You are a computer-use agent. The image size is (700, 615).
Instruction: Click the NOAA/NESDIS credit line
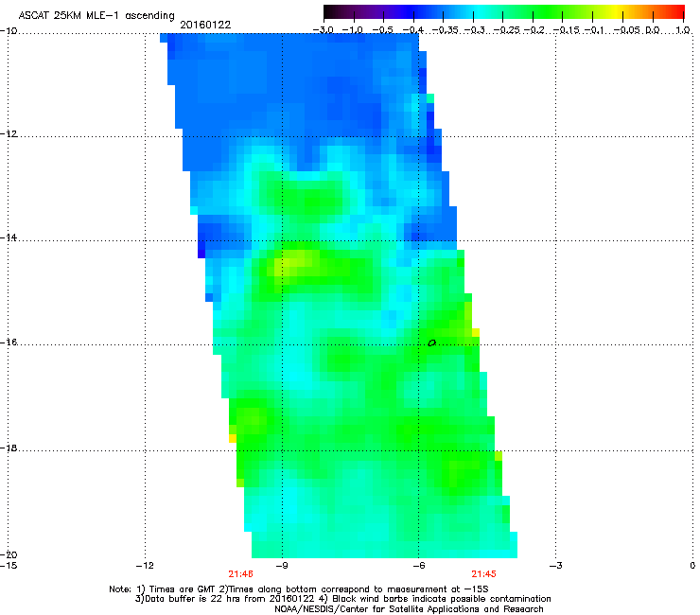tap(409, 609)
